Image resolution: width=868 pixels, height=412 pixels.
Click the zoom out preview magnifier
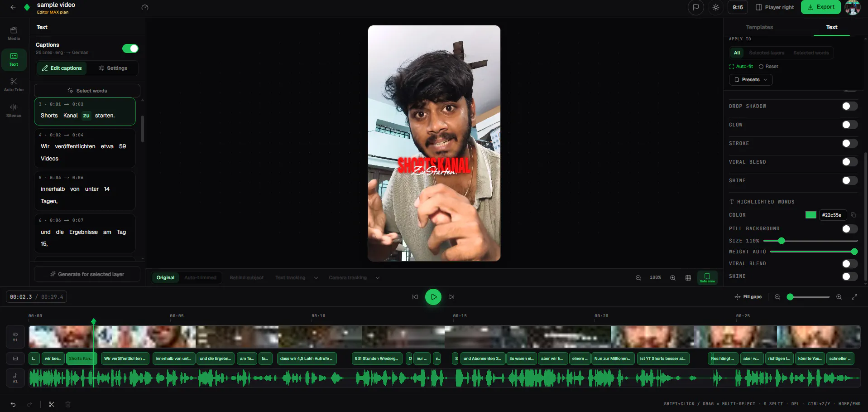click(638, 278)
